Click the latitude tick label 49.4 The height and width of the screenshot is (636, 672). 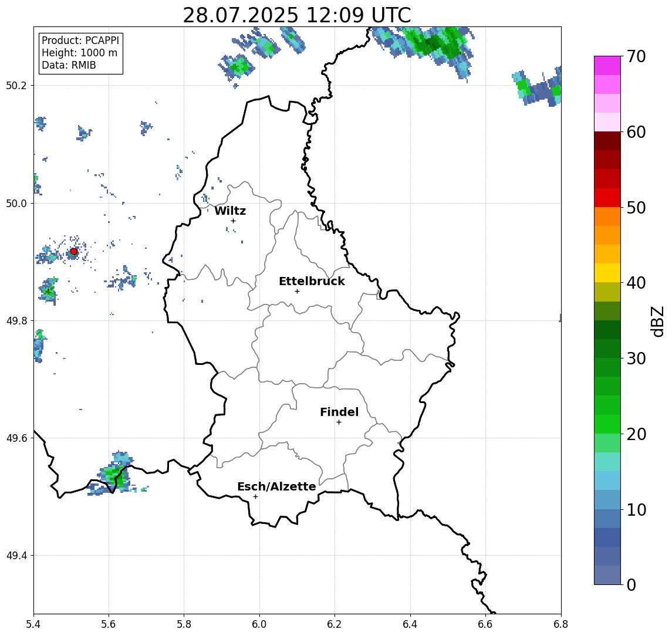pos(16,556)
